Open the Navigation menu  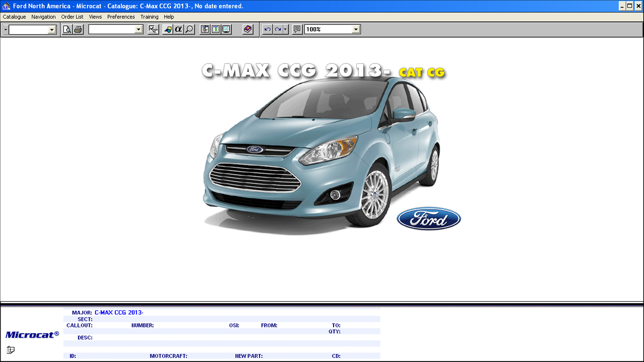[43, 17]
